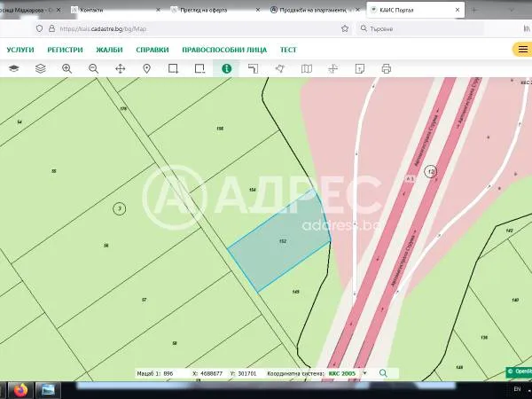Open the ПРАВОСПОСОБНИ ЛИЦА menu

[x=224, y=50]
